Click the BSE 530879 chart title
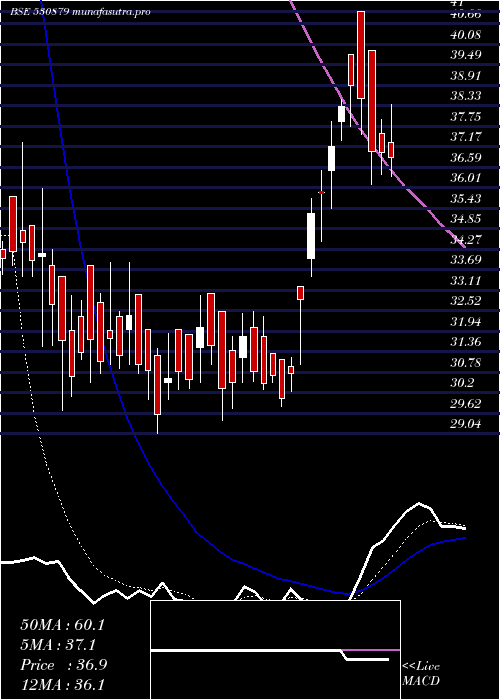Screen dimensions: 500x700 pos(81,12)
